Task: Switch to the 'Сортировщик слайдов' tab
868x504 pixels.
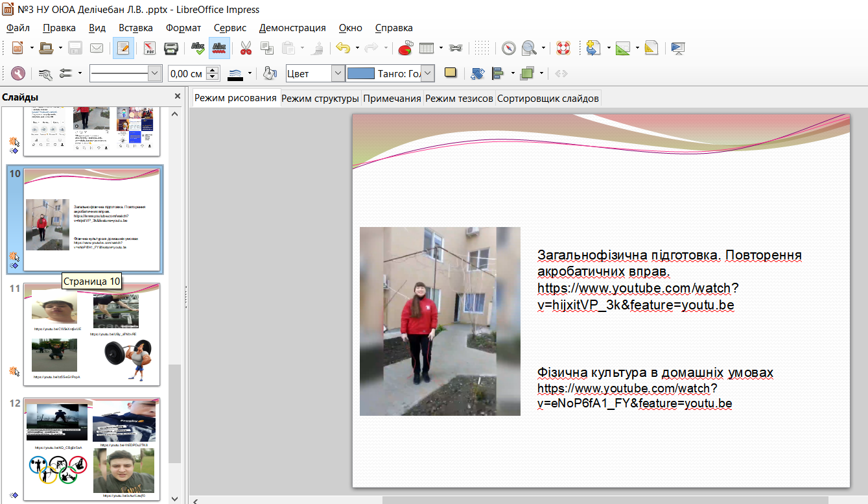Action: (548, 99)
